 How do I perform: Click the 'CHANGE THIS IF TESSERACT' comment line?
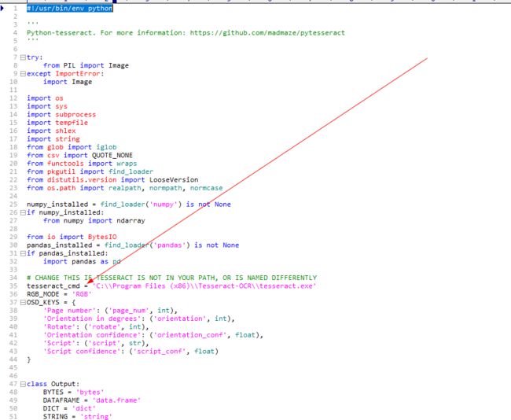171,278
